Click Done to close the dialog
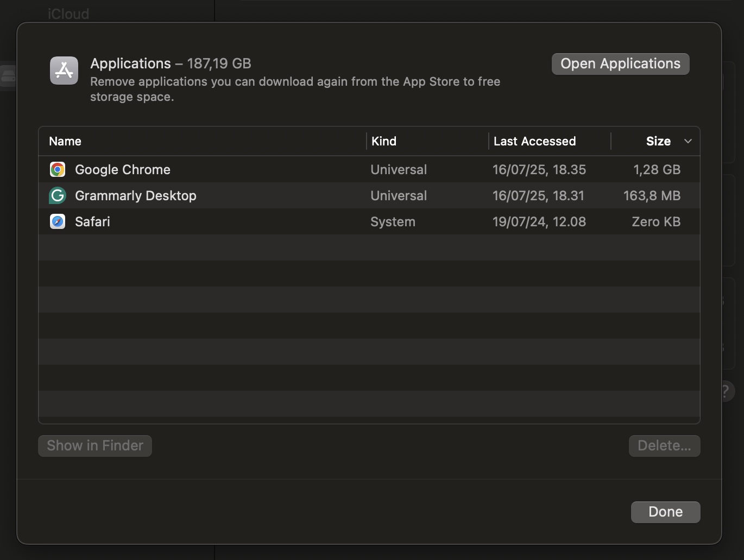 point(665,512)
